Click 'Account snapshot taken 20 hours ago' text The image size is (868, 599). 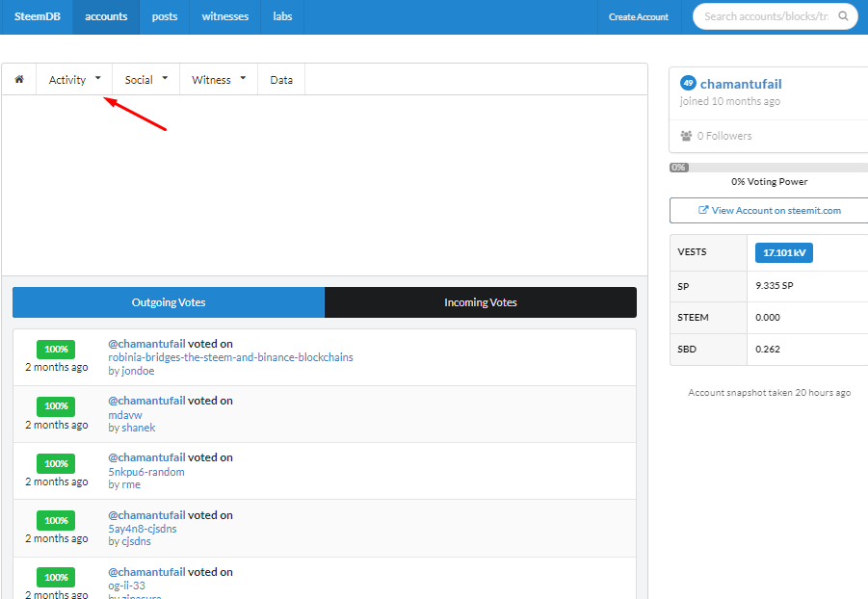[x=769, y=393]
